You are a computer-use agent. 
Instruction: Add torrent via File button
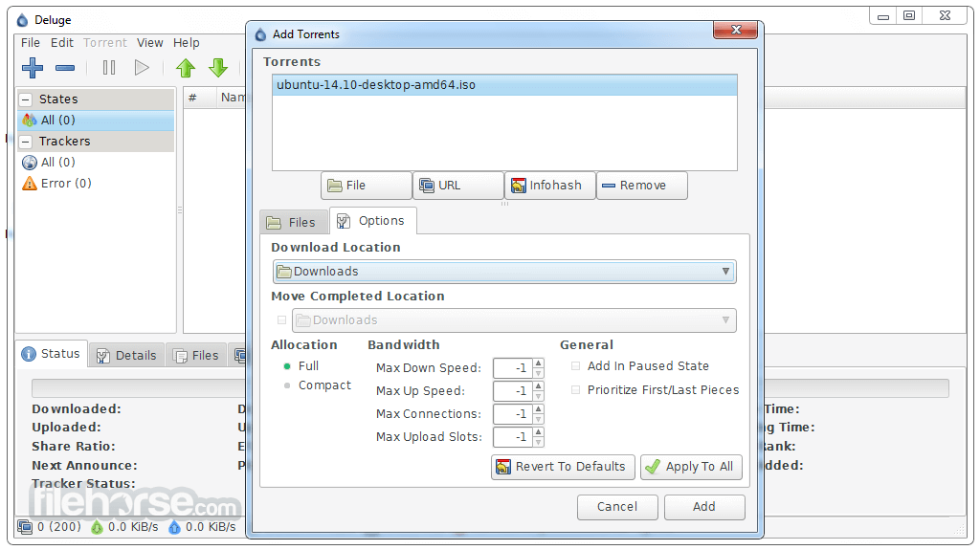pyautogui.click(x=367, y=186)
